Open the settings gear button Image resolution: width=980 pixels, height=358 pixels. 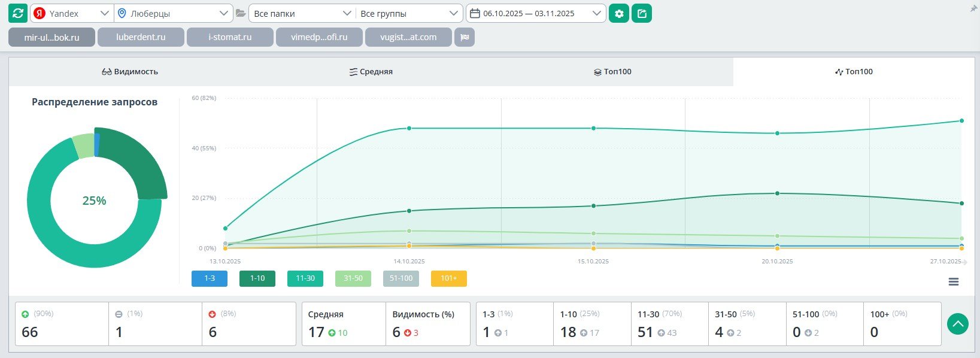(619, 13)
